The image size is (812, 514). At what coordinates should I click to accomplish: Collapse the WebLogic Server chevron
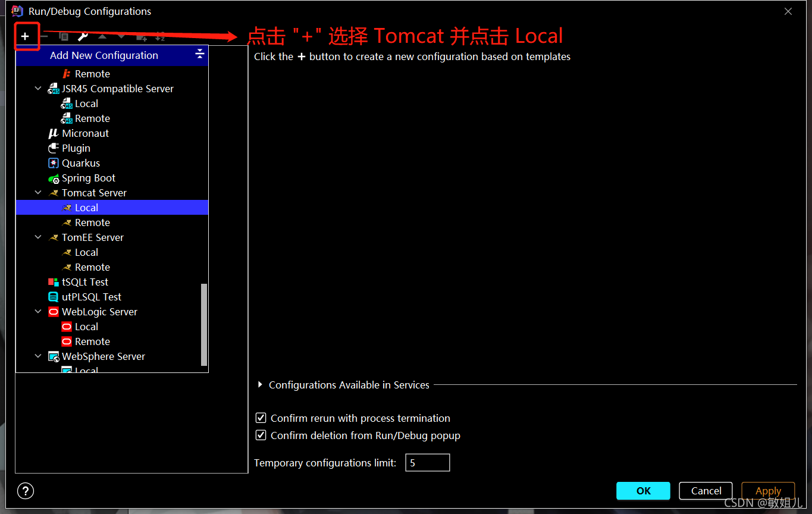pos(38,312)
